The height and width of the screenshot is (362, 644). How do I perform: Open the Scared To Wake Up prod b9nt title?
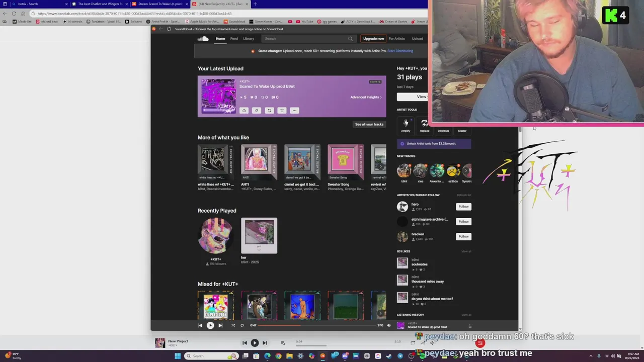point(267,86)
